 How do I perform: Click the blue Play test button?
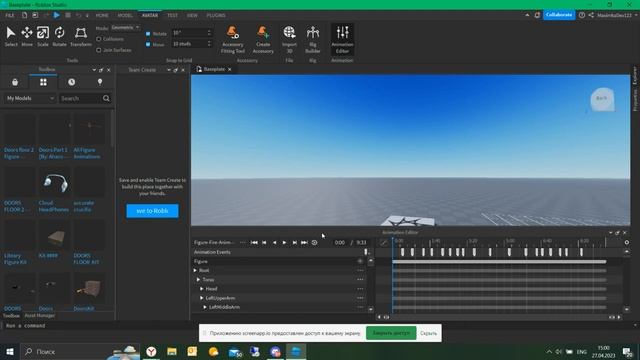click(57, 15)
